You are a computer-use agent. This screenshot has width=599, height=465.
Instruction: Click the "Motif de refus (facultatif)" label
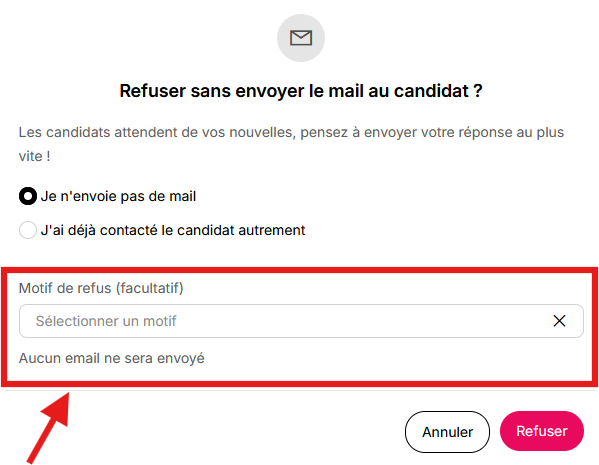point(101,288)
